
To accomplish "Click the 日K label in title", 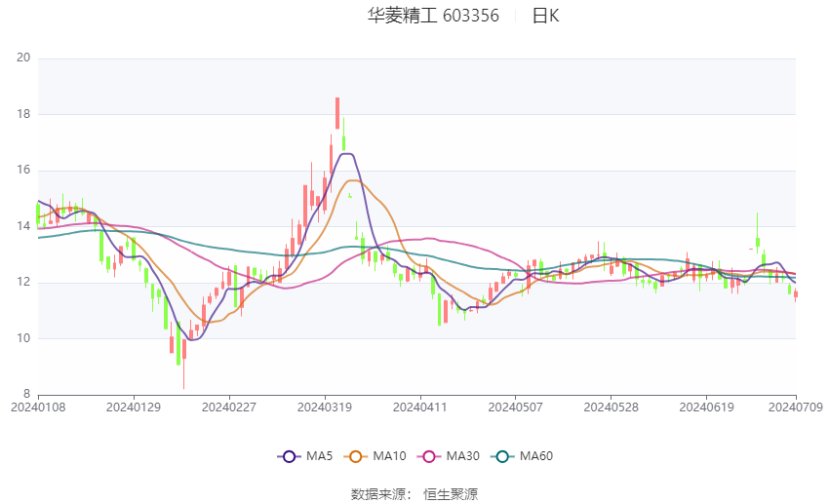I will [x=545, y=16].
